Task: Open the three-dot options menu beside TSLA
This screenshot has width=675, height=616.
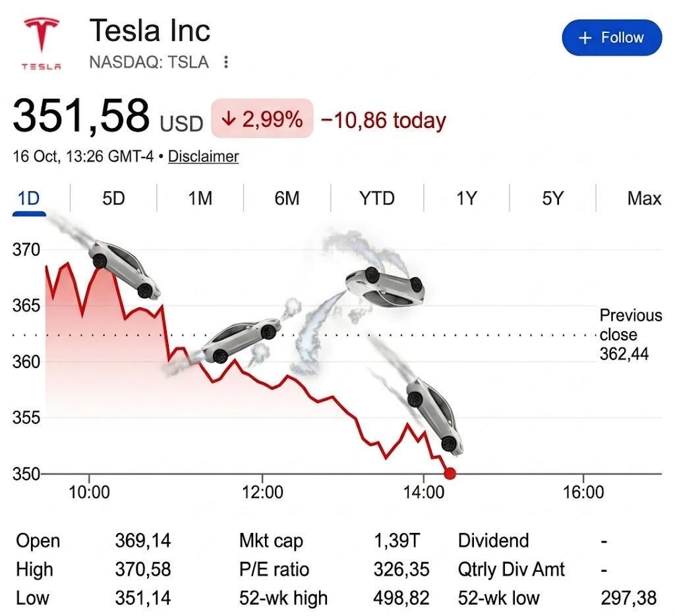Action: pos(226,63)
